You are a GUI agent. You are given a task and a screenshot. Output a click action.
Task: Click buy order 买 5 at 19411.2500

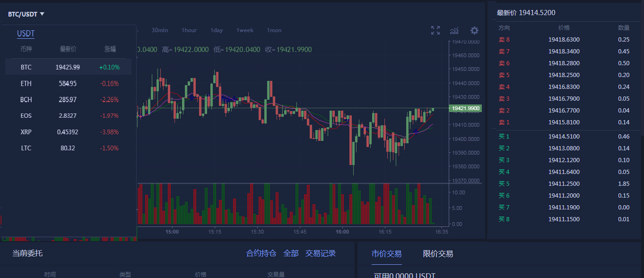564,184
